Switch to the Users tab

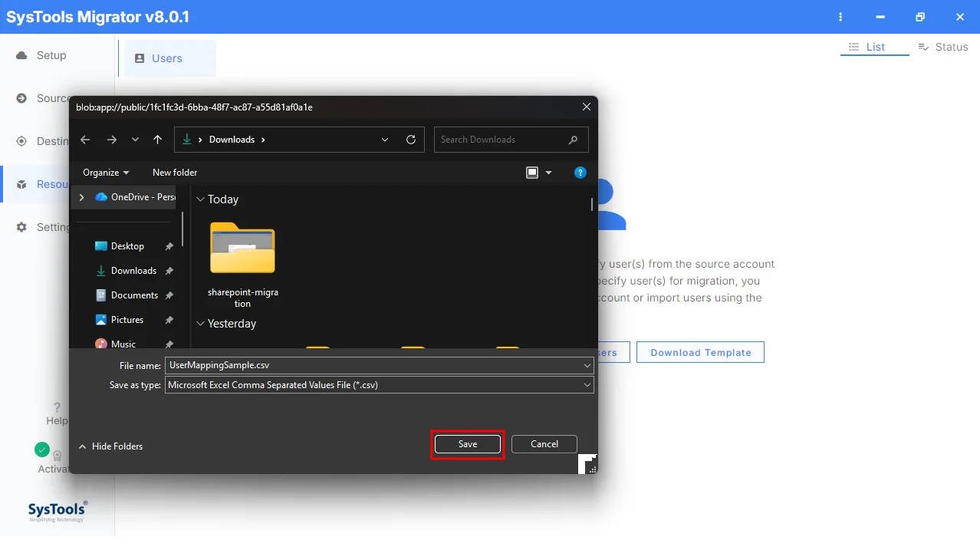point(170,58)
